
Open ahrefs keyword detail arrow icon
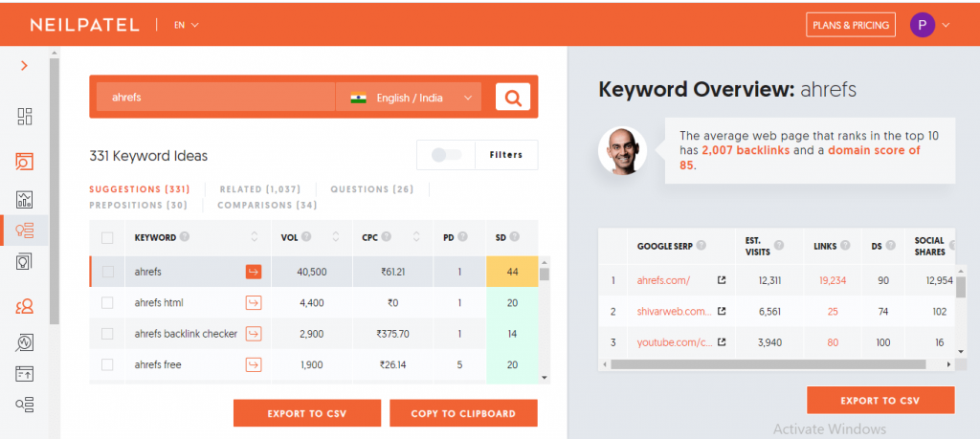point(253,272)
